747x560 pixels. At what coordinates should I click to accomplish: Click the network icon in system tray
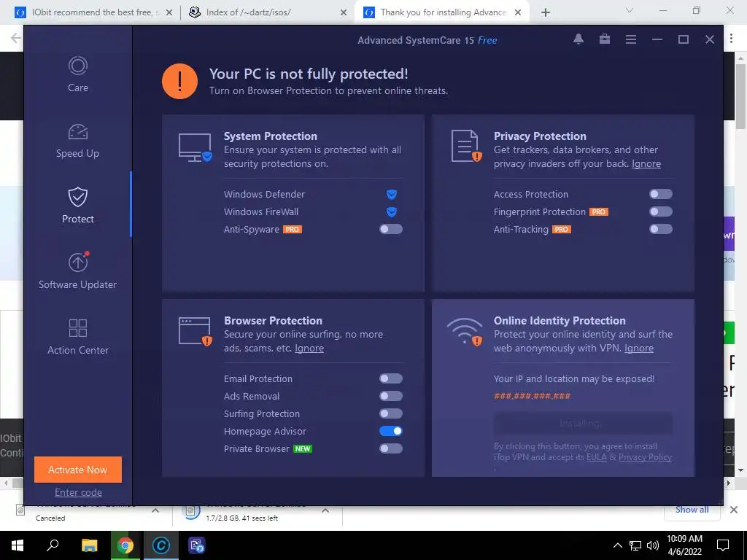(x=635, y=545)
